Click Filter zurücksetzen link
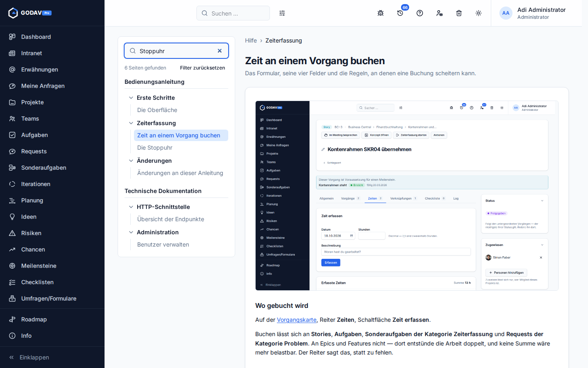Viewport: 588px width, 368px height. click(203, 68)
